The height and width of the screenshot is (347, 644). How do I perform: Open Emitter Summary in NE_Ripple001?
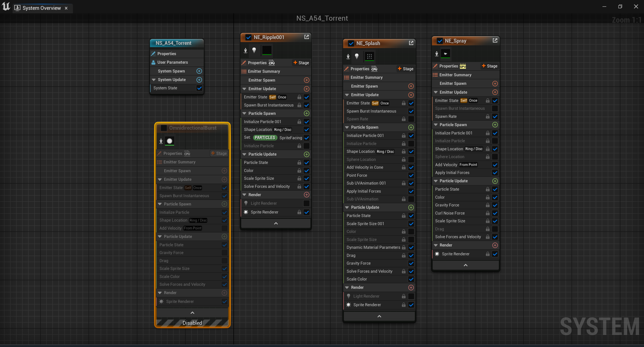(276, 71)
